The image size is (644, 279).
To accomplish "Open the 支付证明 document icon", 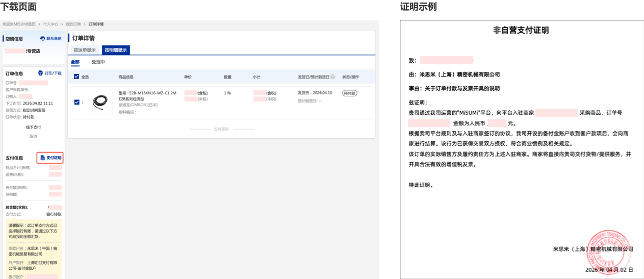I will coord(43,158).
